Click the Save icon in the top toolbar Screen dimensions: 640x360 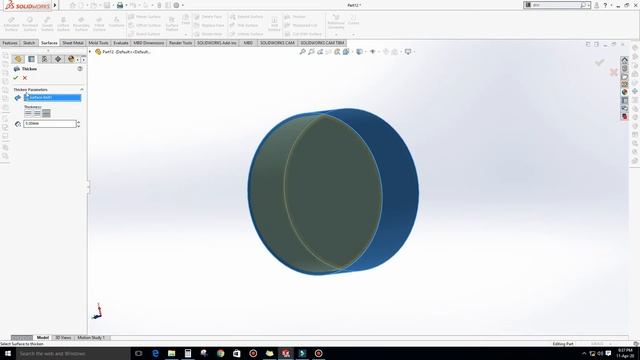107,5
